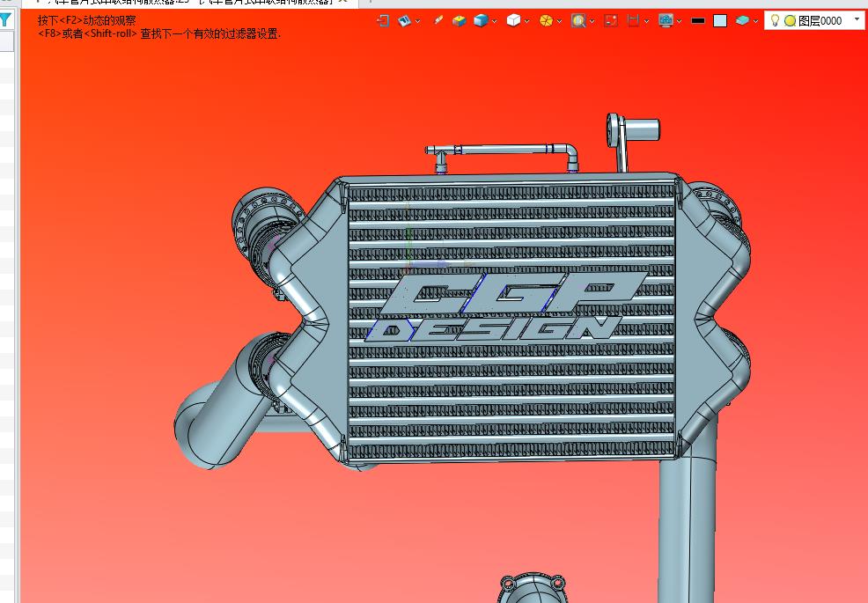This screenshot has width=868, height=603.
Task: Click the teal layer stack icon
Action: (742, 21)
